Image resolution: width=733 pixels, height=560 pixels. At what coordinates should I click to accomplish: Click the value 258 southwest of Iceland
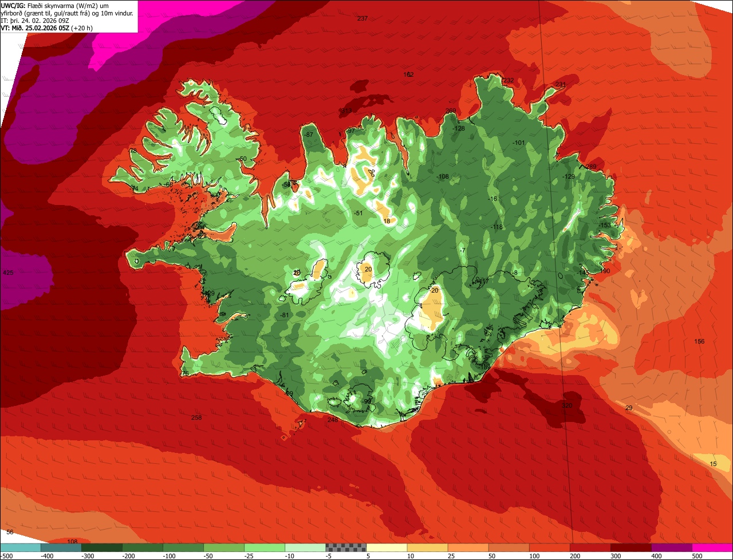tap(196, 417)
